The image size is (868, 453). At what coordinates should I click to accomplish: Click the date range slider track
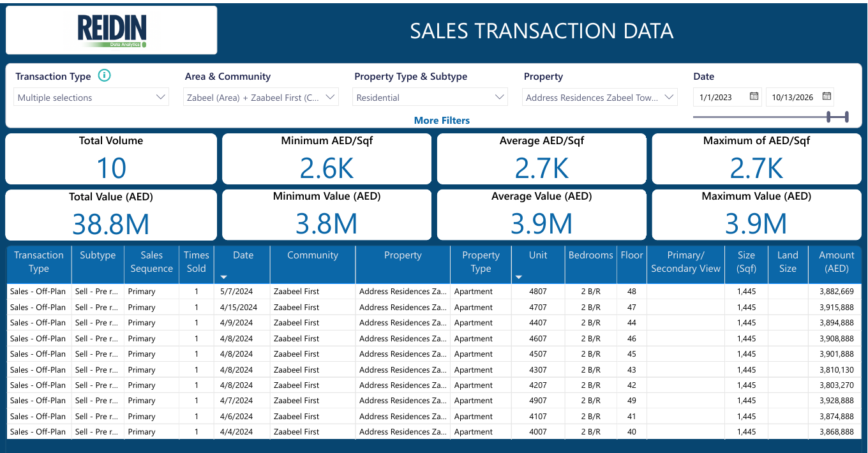point(770,117)
